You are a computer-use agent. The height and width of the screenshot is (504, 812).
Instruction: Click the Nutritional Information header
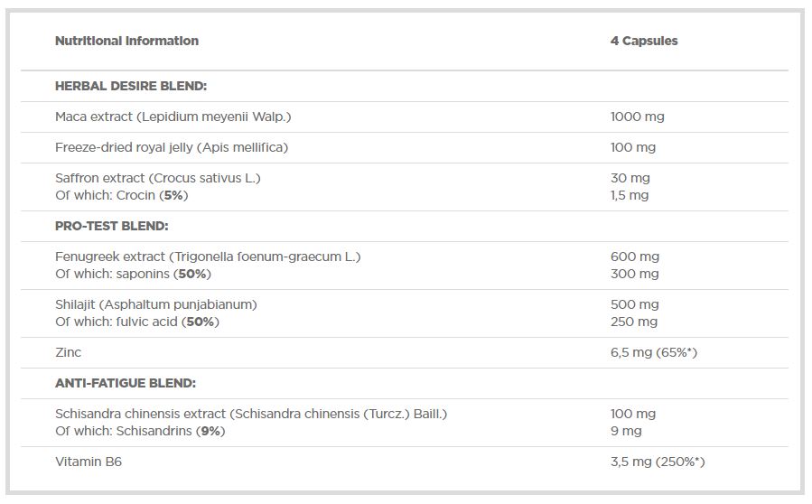(x=126, y=41)
